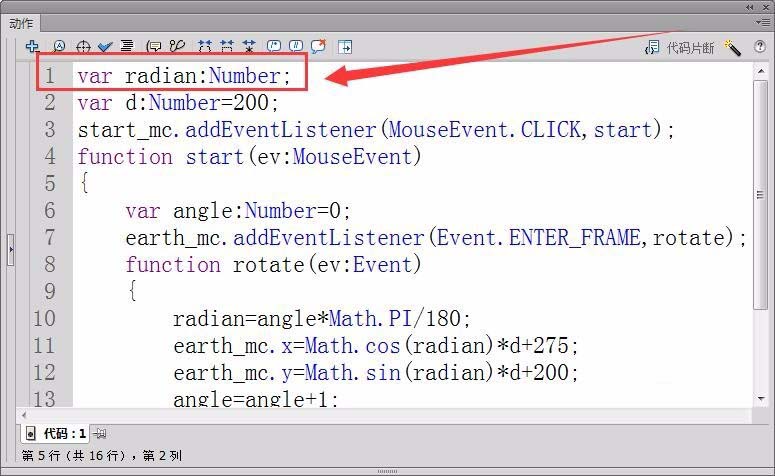Select the 代码:1 script tab
This screenshot has height=476, width=775.
pyautogui.click(x=55, y=433)
